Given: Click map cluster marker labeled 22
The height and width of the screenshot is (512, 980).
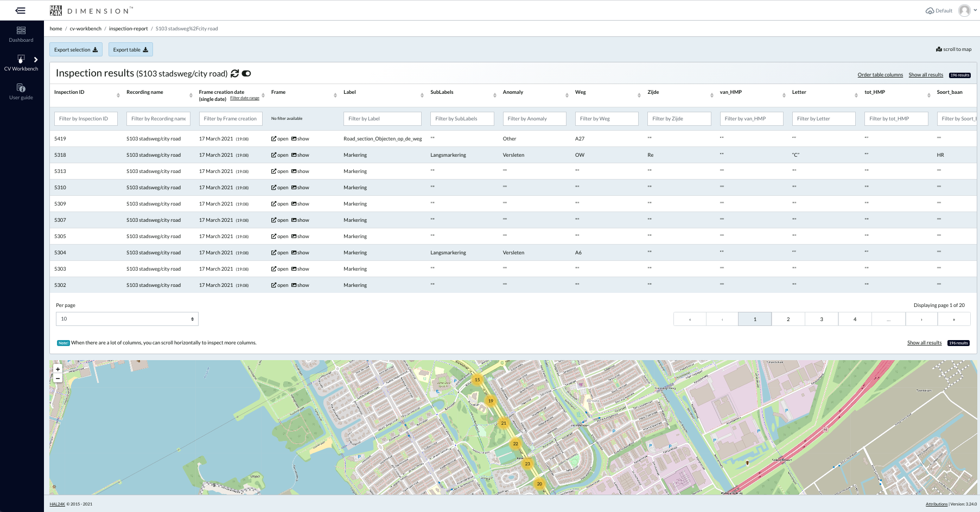Looking at the screenshot, I should (x=516, y=444).
